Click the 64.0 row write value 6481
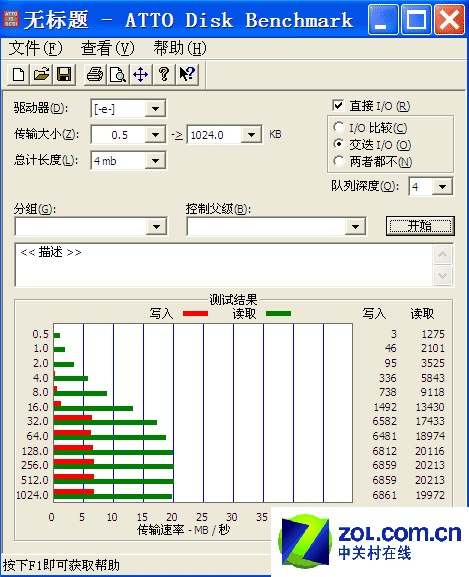 click(384, 436)
